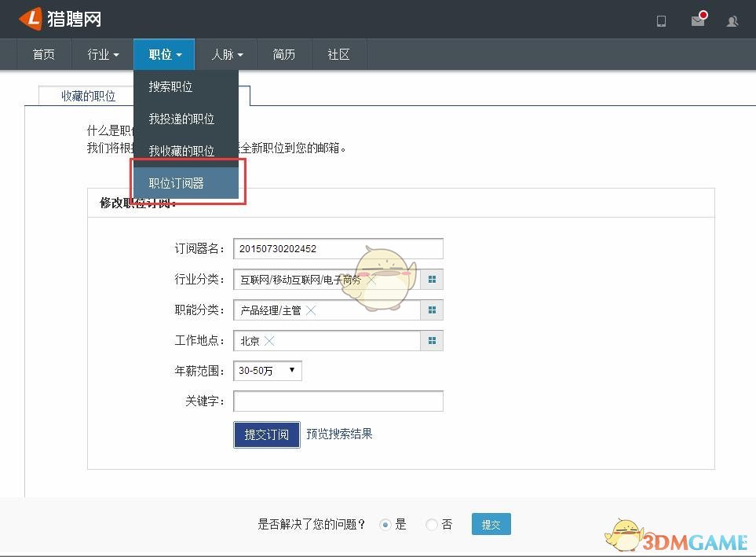
Task: Open the mobile phone icon in header
Action: click(661, 21)
